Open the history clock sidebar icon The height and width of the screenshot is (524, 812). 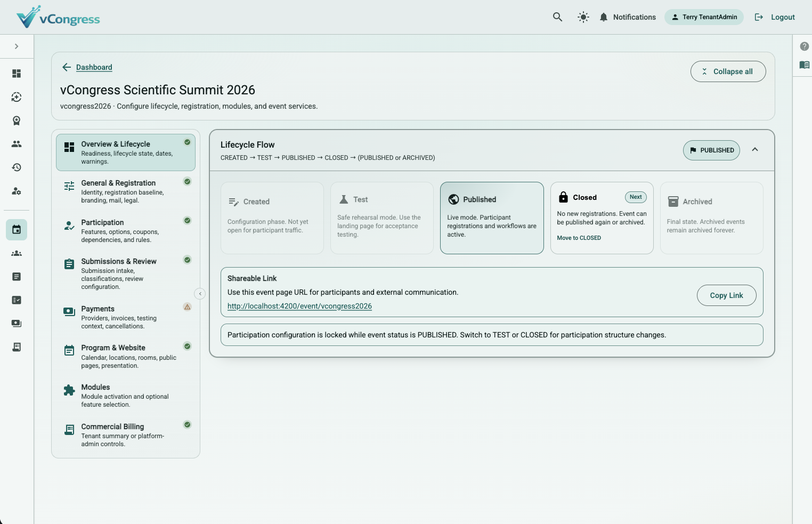pos(17,167)
